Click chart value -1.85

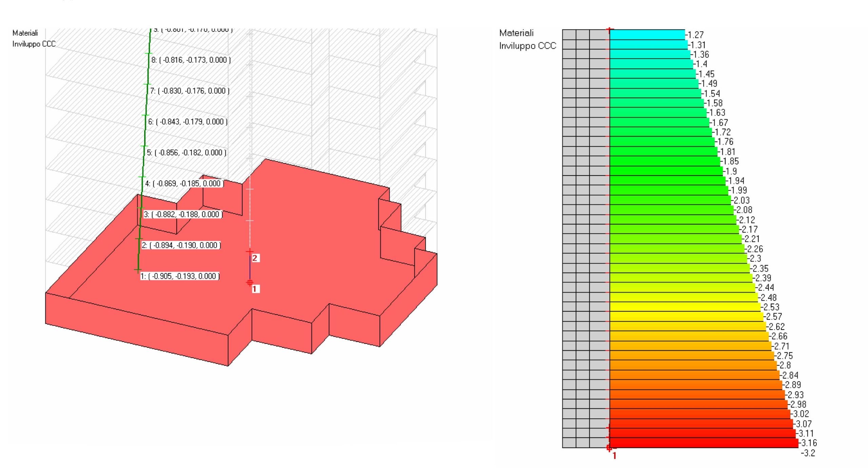point(730,161)
